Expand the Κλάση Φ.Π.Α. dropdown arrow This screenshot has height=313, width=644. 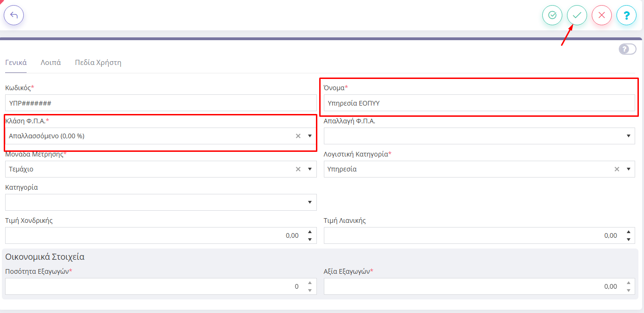[309, 136]
